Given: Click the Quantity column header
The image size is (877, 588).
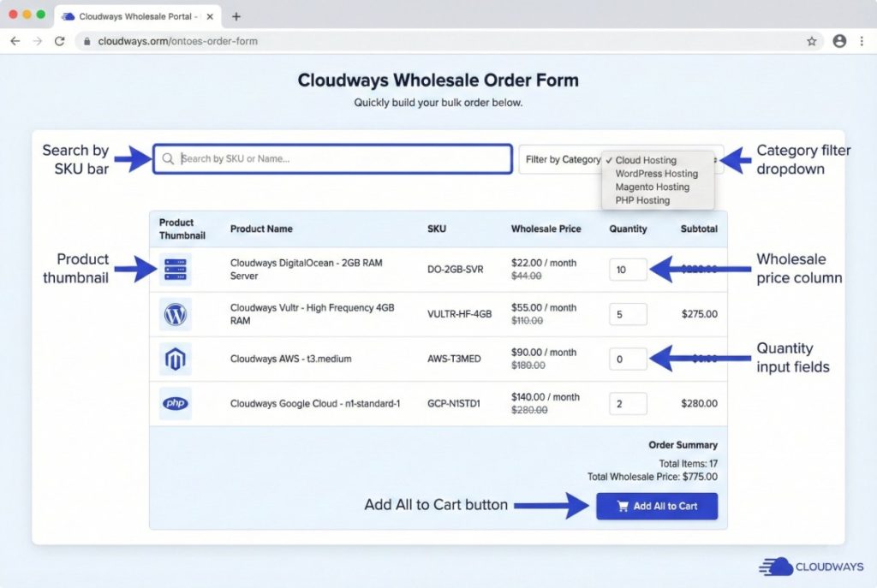Looking at the screenshot, I should (x=628, y=229).
